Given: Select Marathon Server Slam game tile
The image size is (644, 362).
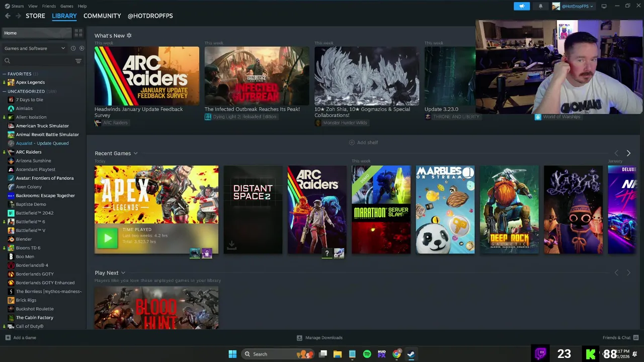Looking at the screenshot, I should tap(381, 210).
